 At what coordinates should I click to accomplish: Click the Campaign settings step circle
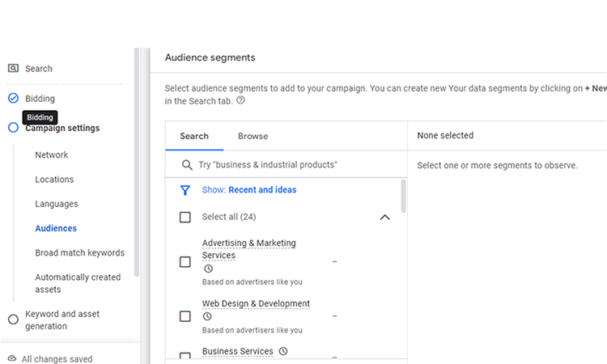13,127
